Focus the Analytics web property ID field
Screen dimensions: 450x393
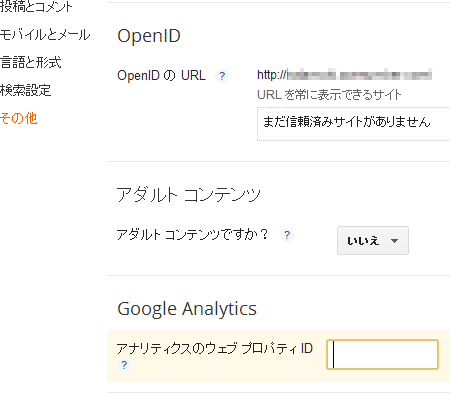coord(382,354)
